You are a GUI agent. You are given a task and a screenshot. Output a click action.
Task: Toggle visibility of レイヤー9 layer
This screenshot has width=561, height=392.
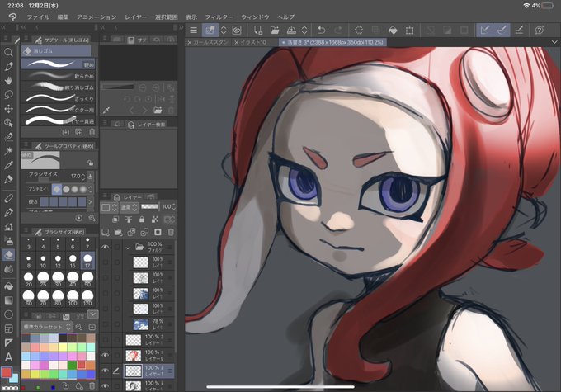pyautogui.click(x=106, y=355)
